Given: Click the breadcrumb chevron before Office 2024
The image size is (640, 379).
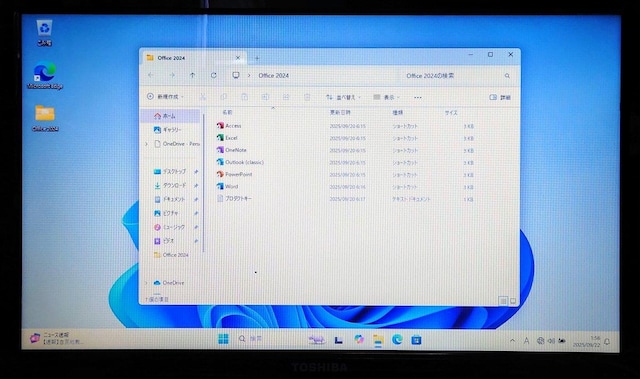Looking at the screenshot, I should pyautogui.click(x=249, y=75).
